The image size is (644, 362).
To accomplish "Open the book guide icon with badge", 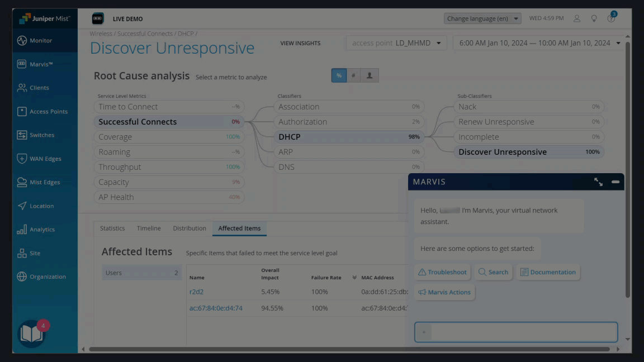I will click(33, 334).
